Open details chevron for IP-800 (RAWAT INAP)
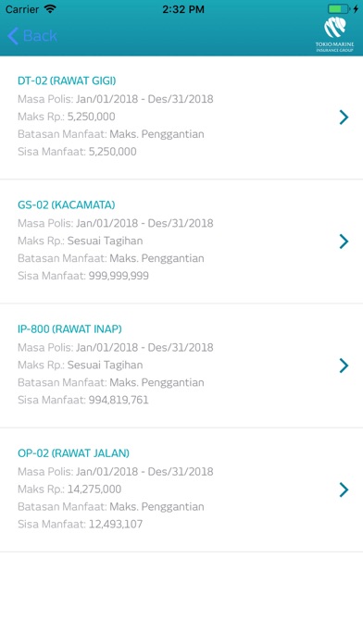 point(344,365)
